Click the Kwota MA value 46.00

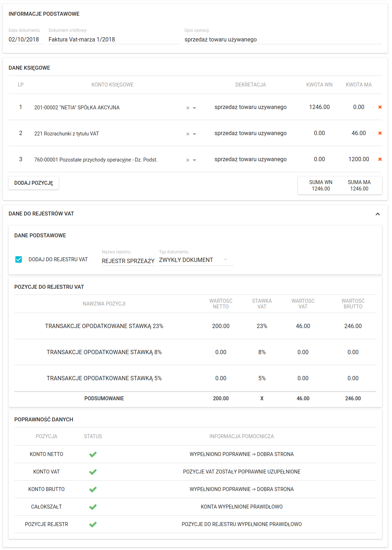pos(359,133)
